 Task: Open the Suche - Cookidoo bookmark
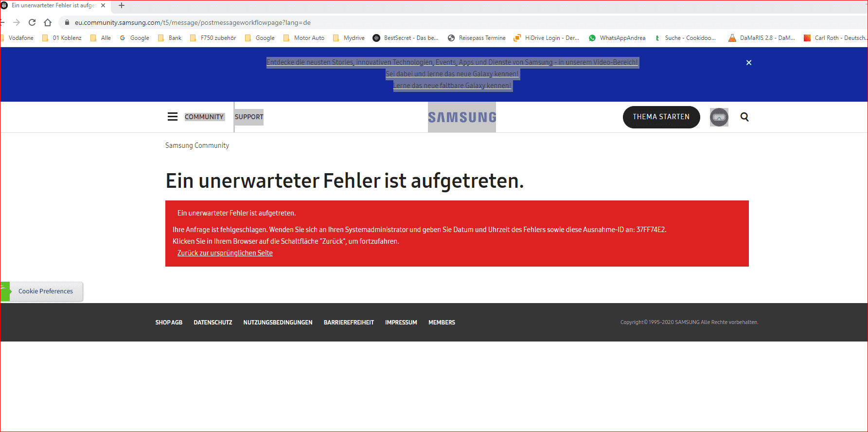(x=685, y=38)
